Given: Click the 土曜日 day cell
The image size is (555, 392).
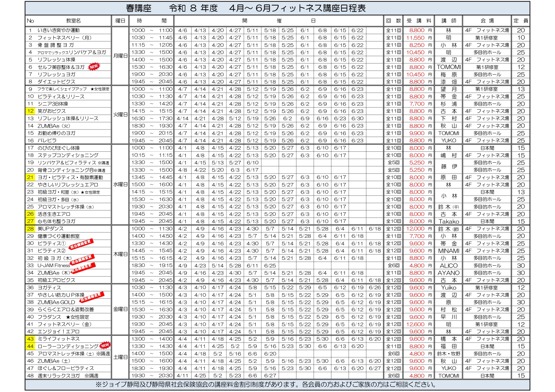Looking at the screenshot, I should [120, 357].
